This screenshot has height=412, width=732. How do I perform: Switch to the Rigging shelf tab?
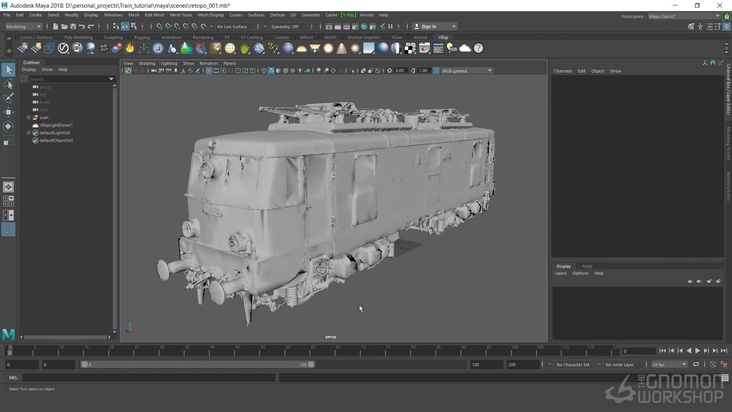[x=142, y=37]
